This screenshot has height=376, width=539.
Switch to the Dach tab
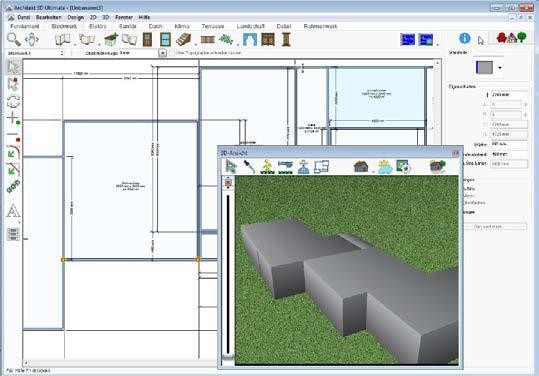[x=155, y=26]
